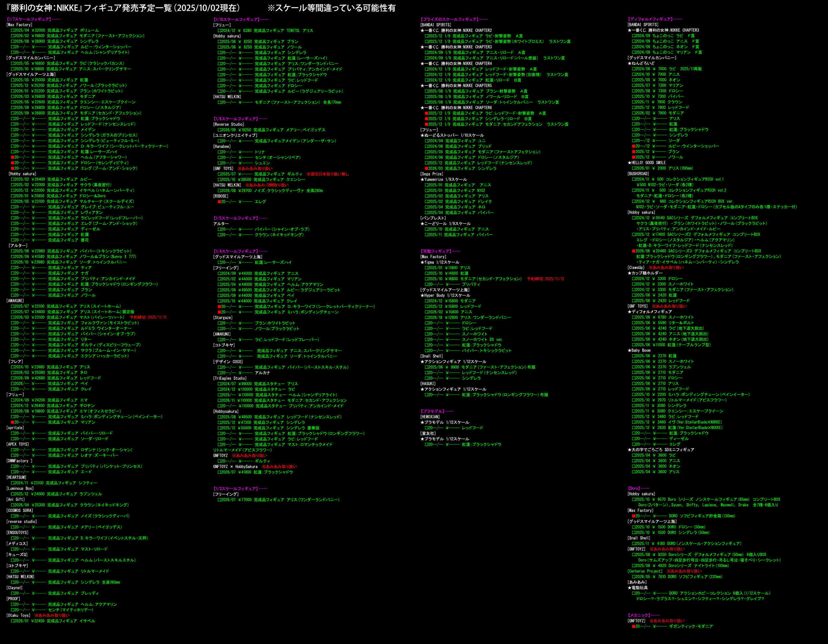Image resolution: width=828 pixels, height=644 pixels.
Task: Click the star before Hyper Body 1/12スケール
Action: [422, 295]
